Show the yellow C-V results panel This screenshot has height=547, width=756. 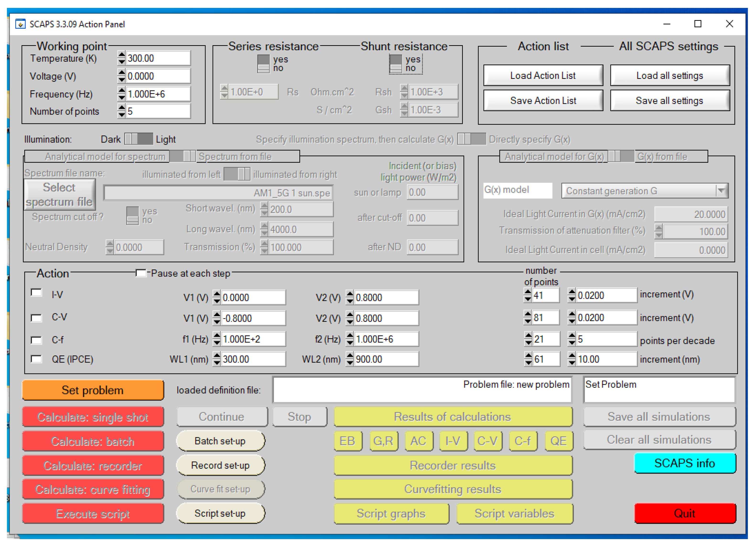487,441
